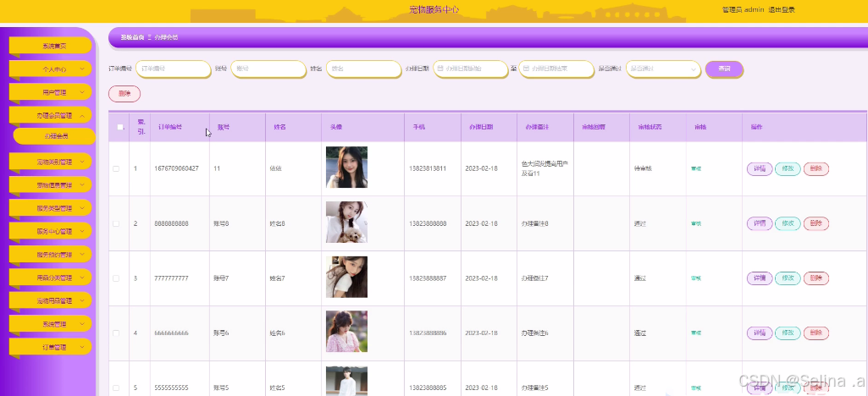
Task: Open avatar photo of 姓名7
Action: (346, 277)
